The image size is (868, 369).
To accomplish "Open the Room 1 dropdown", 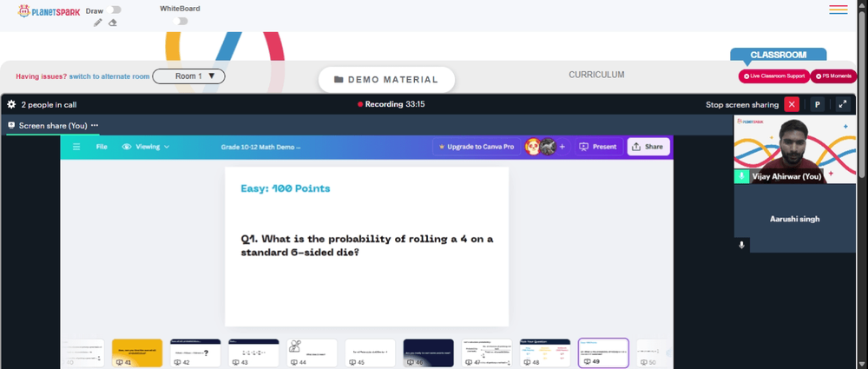I will pyautogui.click(x=188, y=76).
